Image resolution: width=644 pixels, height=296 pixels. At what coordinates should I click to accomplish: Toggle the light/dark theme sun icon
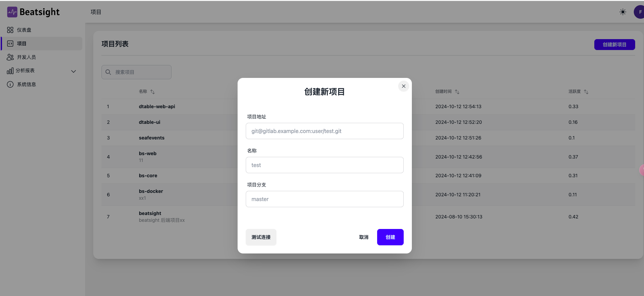pos(623,12)
